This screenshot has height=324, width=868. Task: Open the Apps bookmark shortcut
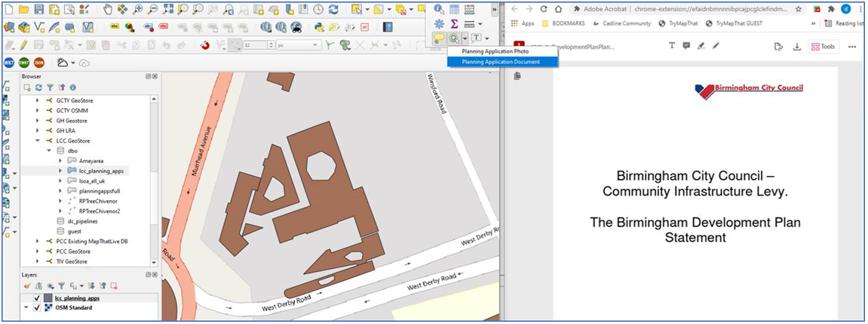pos(523,23)
